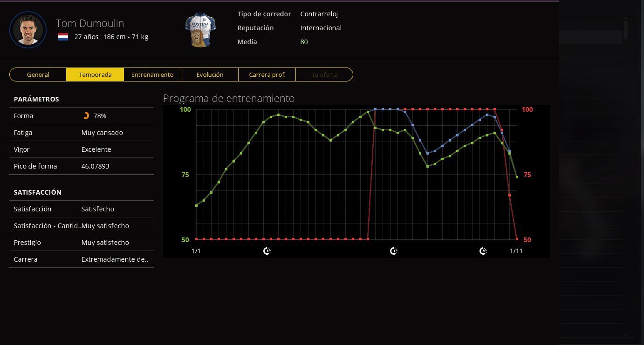Click the middle form peak icon below the chart
Viewport: 644px width, 345px height.
[x=394, y=251]
